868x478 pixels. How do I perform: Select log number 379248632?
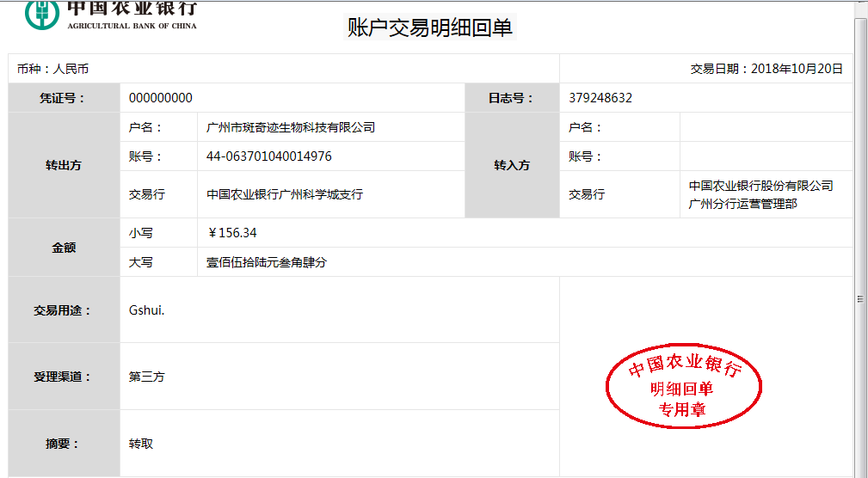600,98
